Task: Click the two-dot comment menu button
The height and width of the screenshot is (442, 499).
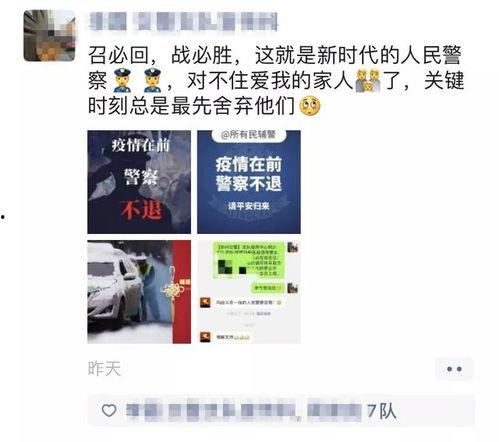Action: (454, 369)
